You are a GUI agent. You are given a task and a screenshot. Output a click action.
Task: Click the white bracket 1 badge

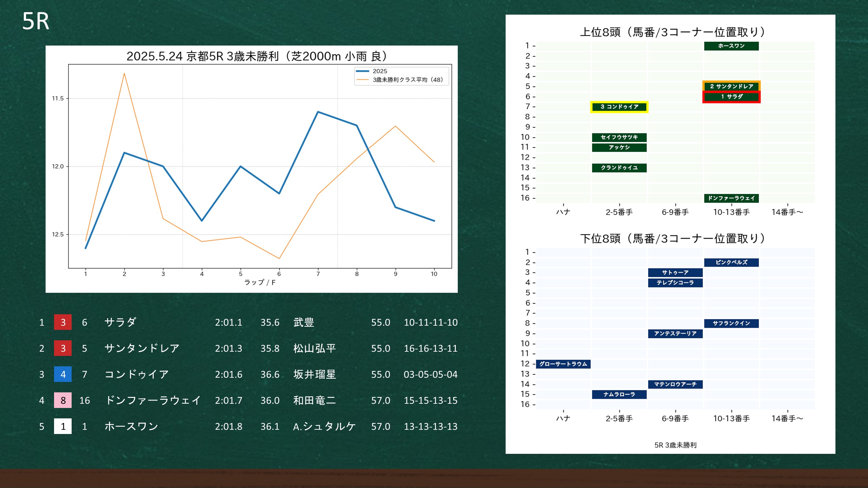[x=63, y=427]
